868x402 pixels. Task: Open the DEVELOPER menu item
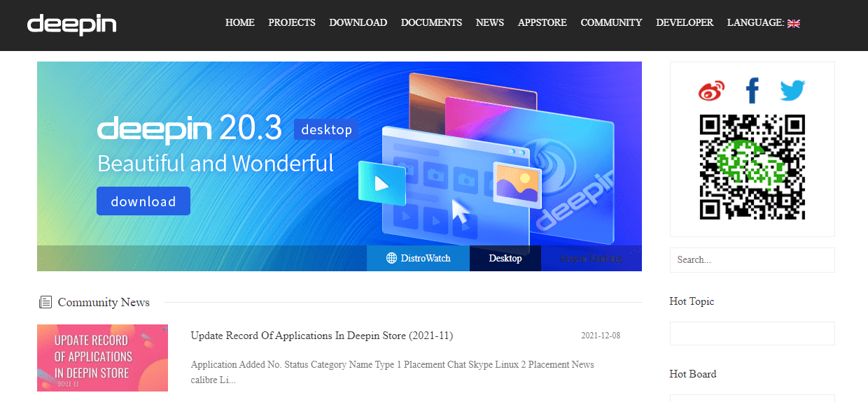tap(685, 22)
